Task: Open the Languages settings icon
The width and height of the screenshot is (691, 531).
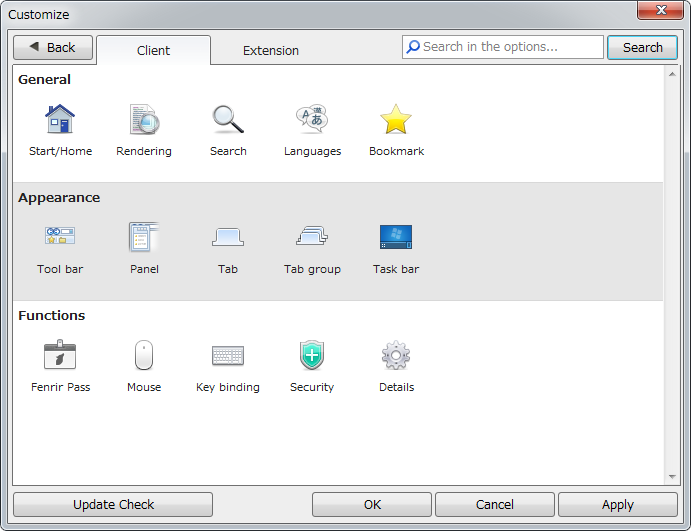Action: pos(312,119)
